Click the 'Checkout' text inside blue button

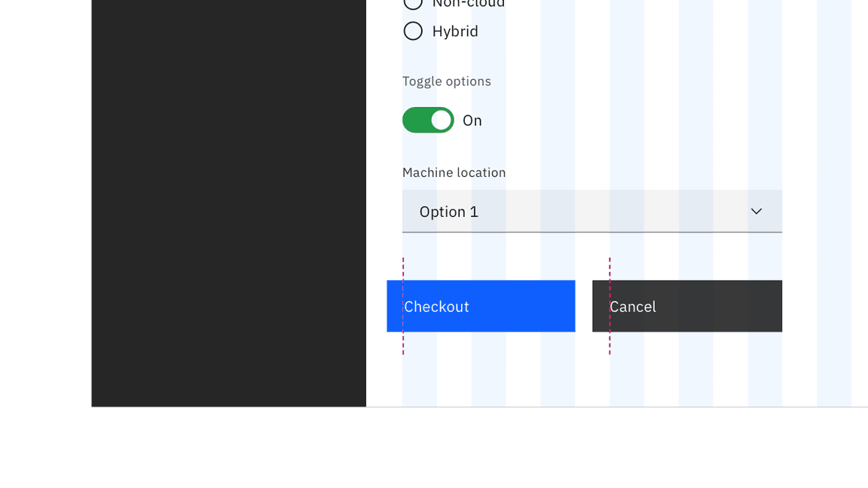(x=437, y=307)
